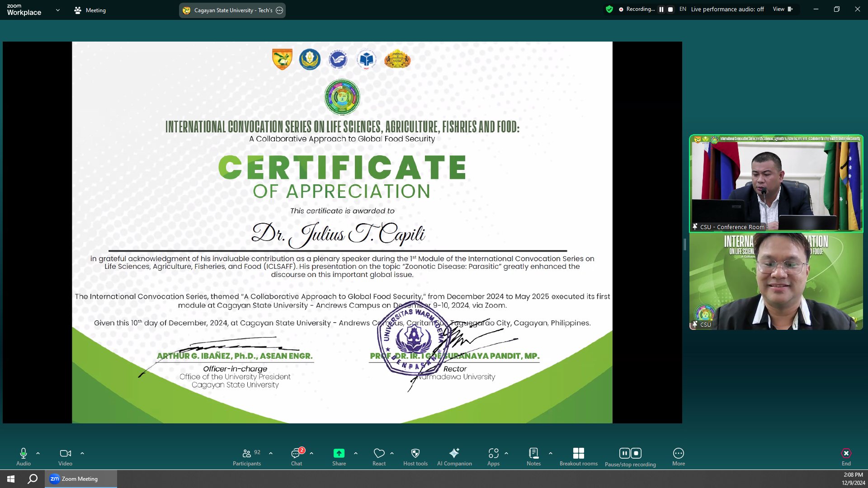Click the green Share screen icon

339,454
